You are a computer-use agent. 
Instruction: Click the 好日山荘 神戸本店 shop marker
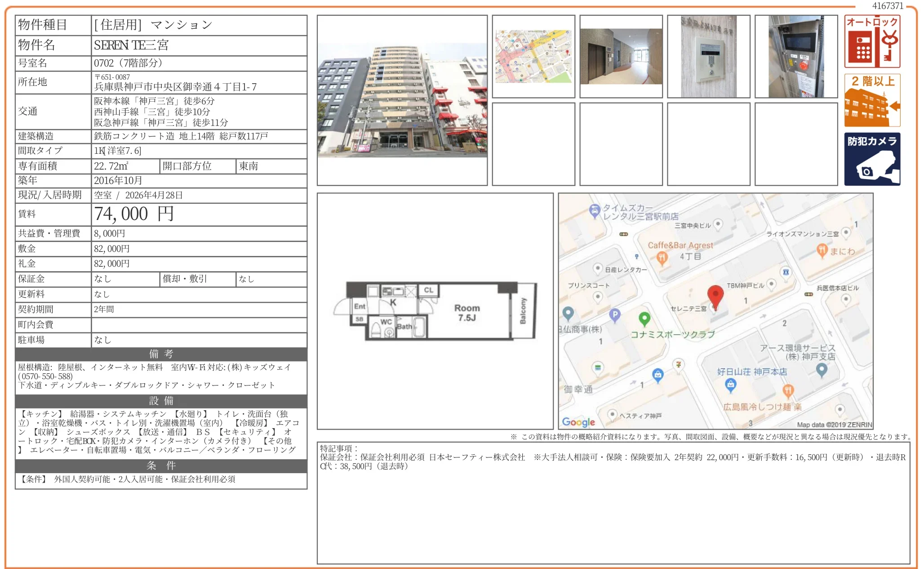point(730,384)
